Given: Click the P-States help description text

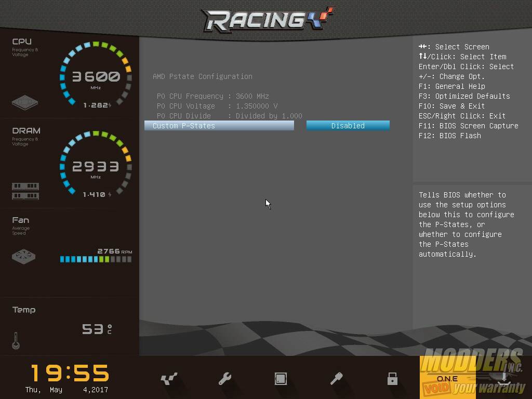Looking at the screenshot, I should pyautogui.click(x=466, y=224).
